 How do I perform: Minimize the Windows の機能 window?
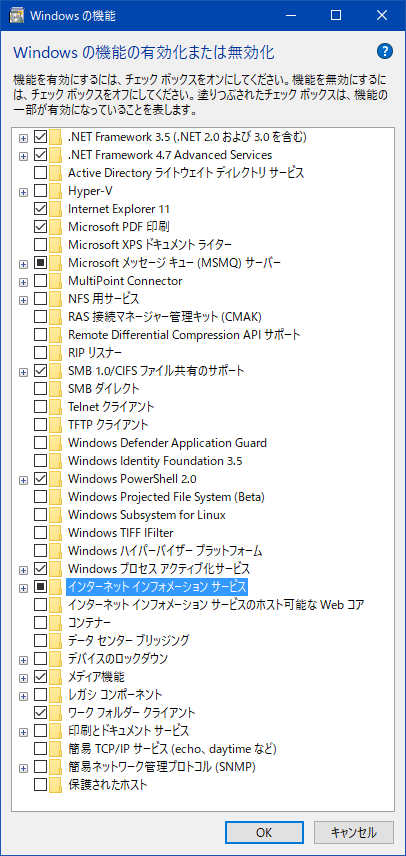(289, 15)
